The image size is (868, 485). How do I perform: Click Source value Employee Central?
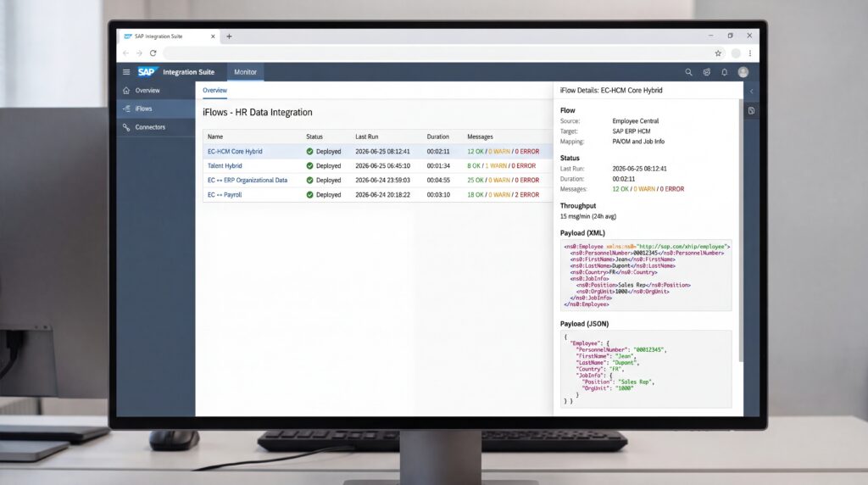point(635,120)
